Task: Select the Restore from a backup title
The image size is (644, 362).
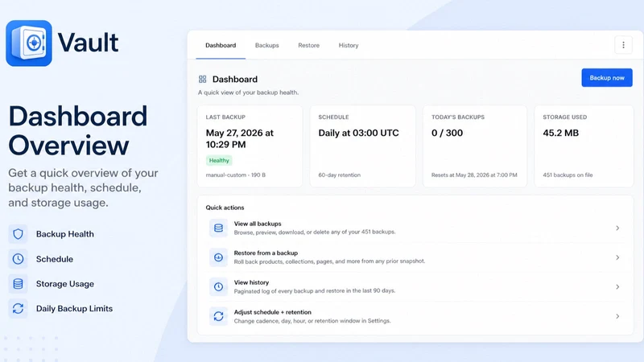Action: point(266,253)
